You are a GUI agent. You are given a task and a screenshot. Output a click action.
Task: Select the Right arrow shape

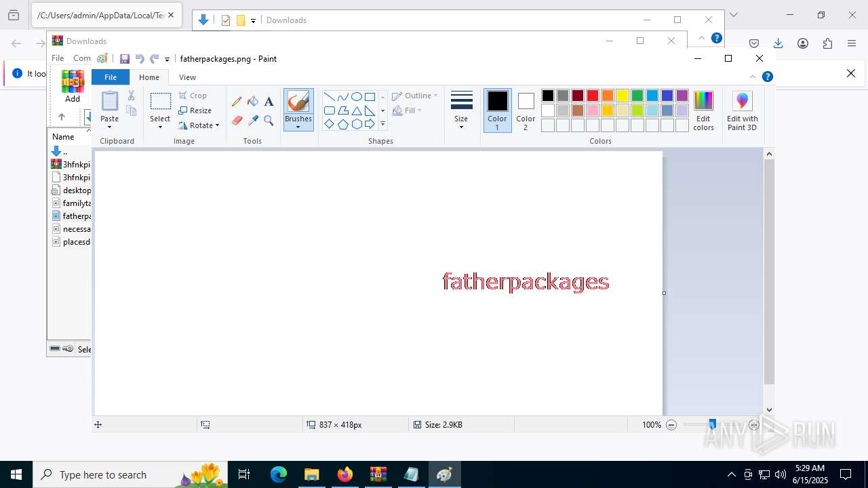coord(370,124)
